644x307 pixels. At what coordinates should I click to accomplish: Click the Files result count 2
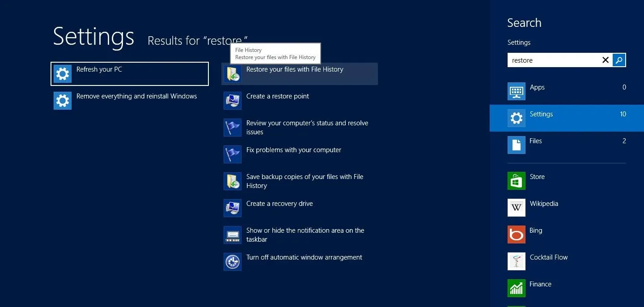(624, 141)
